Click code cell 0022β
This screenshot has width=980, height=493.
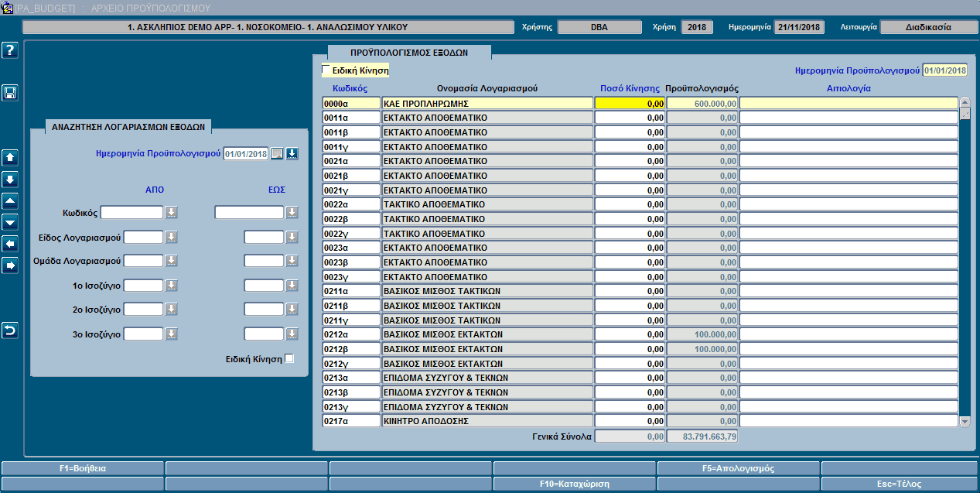351,219
